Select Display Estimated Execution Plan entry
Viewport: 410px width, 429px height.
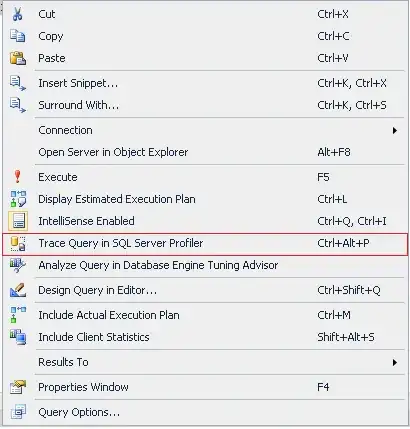pyautogui.click(x=205, y=199)
